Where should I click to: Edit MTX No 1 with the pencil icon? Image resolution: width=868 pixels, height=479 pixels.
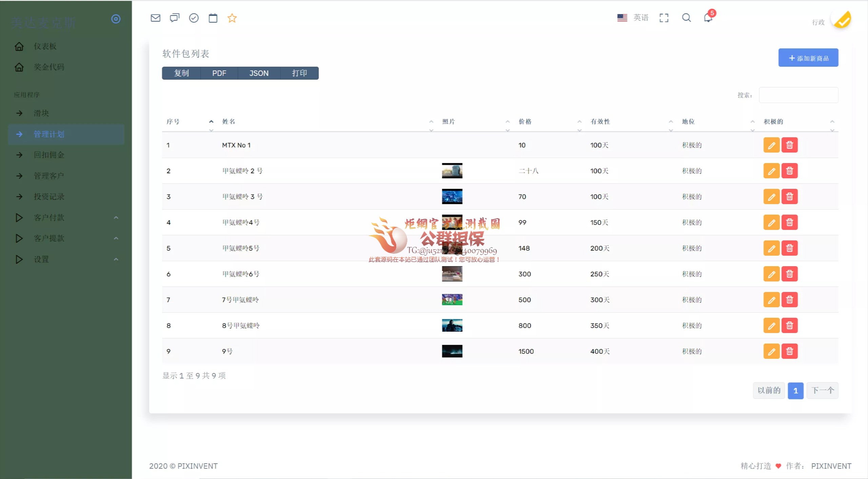click(x=772, y=145)
